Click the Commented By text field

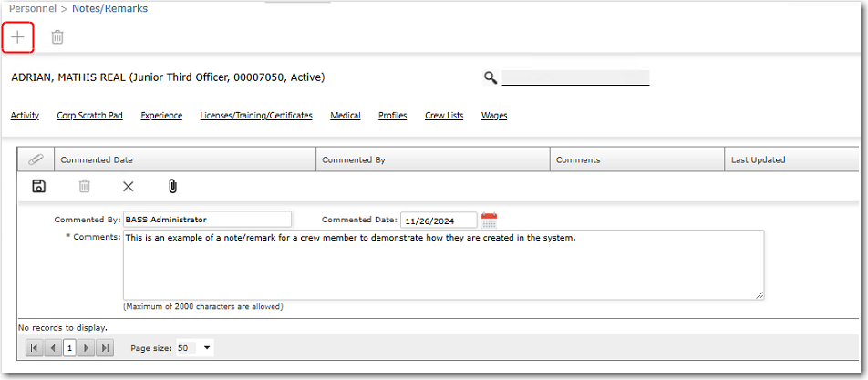(208, 220)
